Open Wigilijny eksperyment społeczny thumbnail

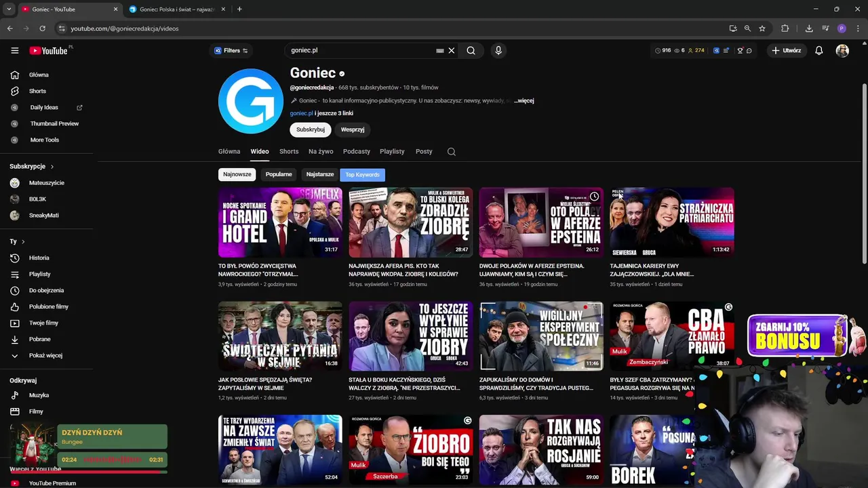coord(541,336)
